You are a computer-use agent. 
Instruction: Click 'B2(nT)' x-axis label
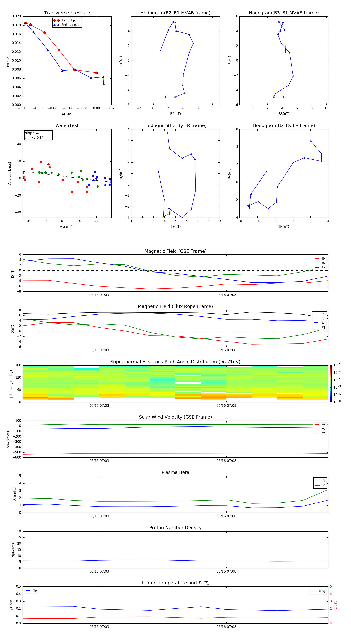(x=175, y=114)
